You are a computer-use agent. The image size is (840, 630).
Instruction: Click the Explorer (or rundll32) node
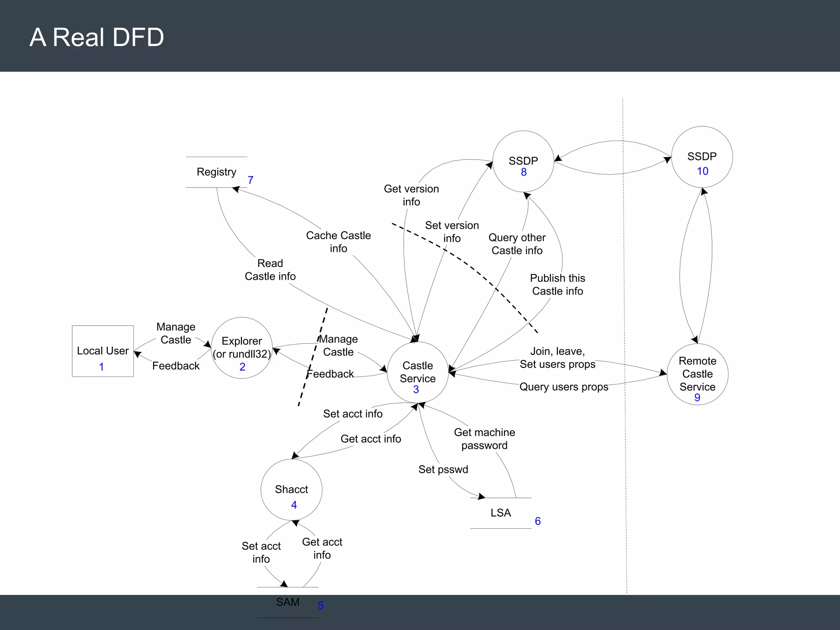tap(242, 348)
